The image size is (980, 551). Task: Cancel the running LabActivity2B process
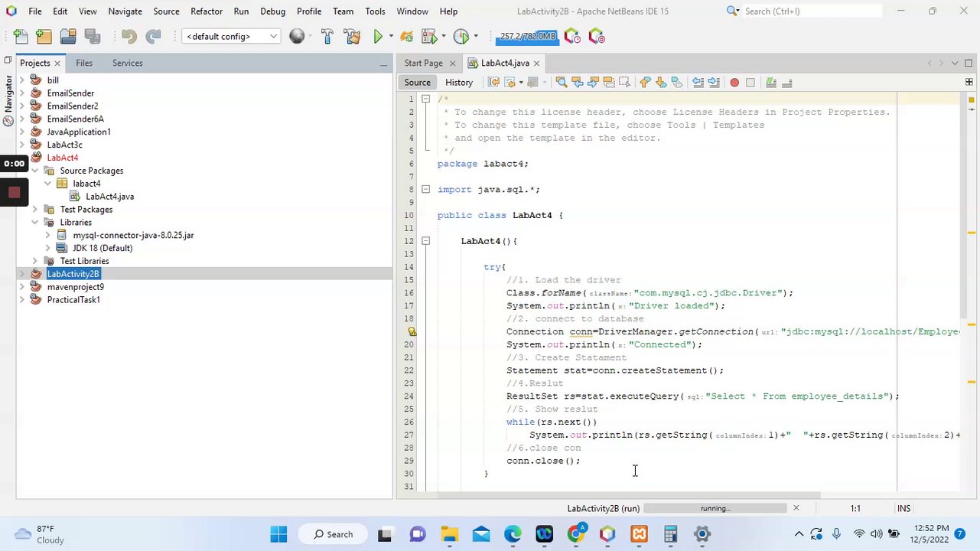(796, 508)
